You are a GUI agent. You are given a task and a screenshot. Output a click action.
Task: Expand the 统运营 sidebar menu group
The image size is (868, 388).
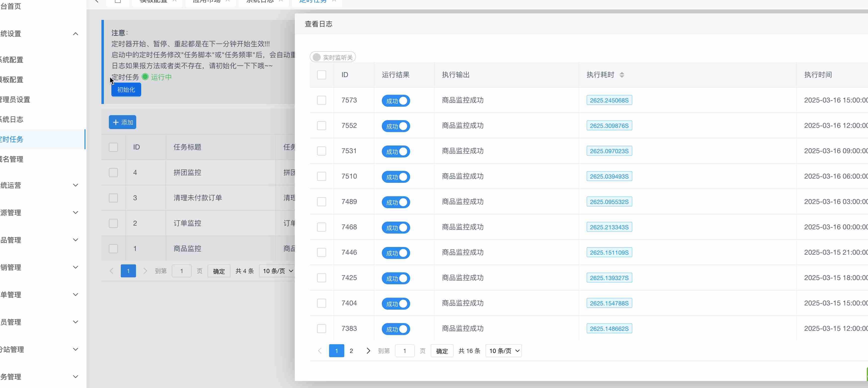pyautogui.click(x=41, y=185)
